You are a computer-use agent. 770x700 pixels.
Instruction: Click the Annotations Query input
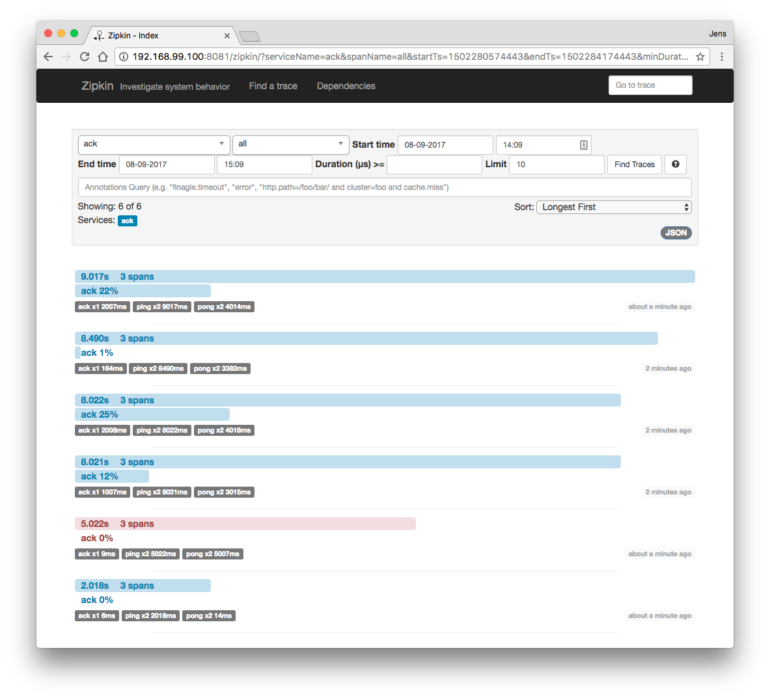(x=385, y=187)
